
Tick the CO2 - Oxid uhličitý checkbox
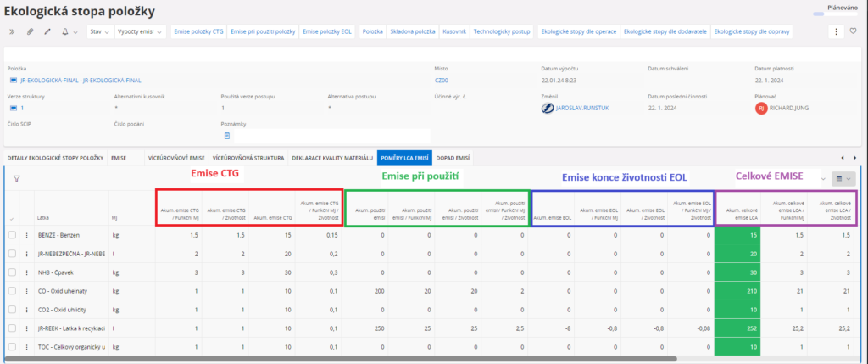(x=12, y=309)
